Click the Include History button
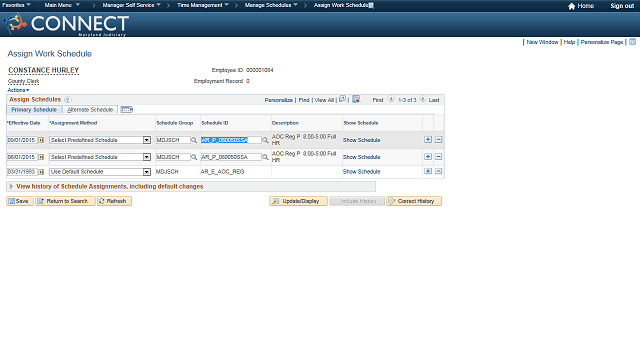640x360 pixels. point(357,201)
